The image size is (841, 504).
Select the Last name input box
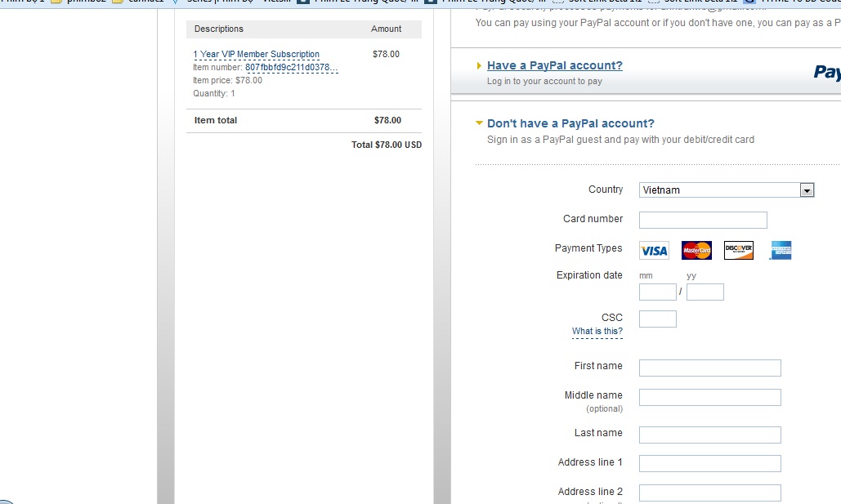(x=709, y=435)
